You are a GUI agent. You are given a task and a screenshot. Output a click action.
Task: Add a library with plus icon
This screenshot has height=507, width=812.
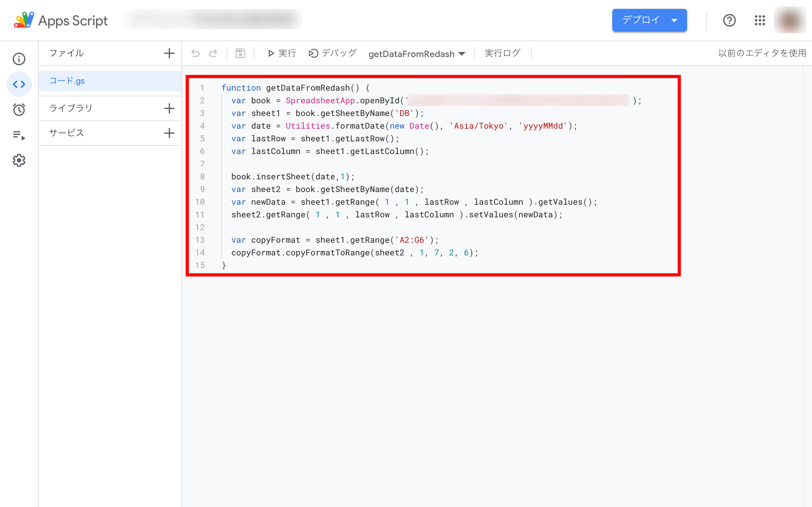pos(169,108)
